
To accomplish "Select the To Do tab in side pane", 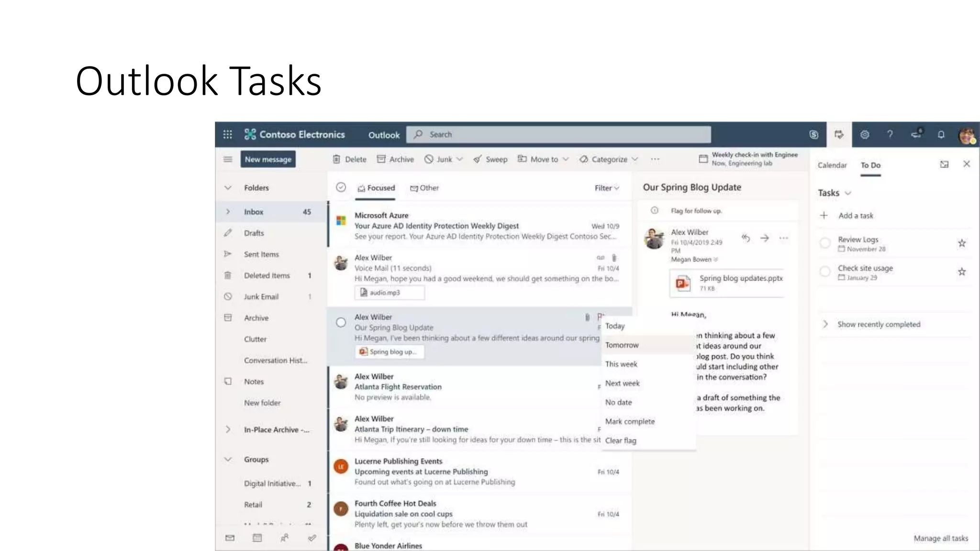I will [870, 165].
